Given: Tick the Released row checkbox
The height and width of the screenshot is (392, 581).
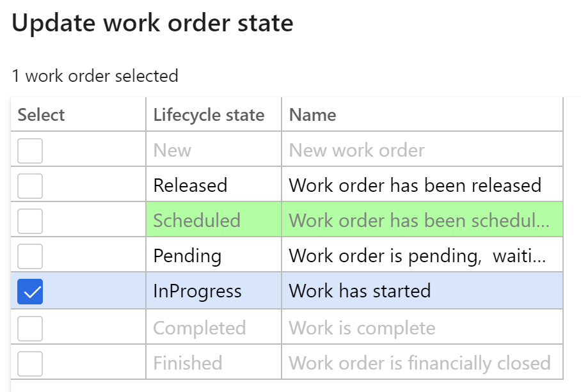Looking at the screenshot, I should pos(30,186).
